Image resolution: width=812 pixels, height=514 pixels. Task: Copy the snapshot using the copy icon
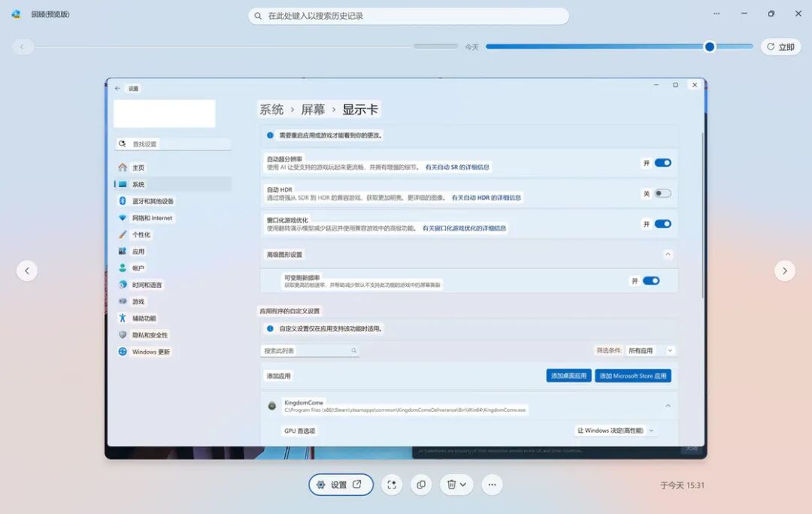click(x=421, y=485)
